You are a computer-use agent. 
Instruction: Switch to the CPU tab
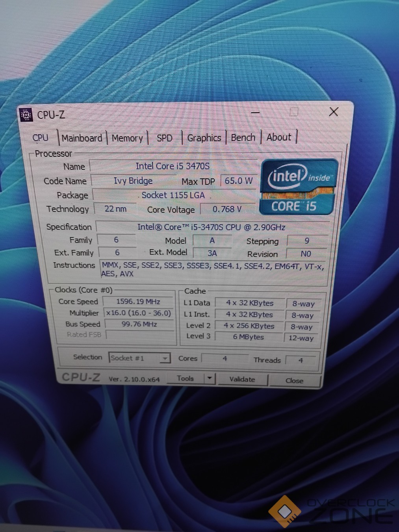pos(40,138)
